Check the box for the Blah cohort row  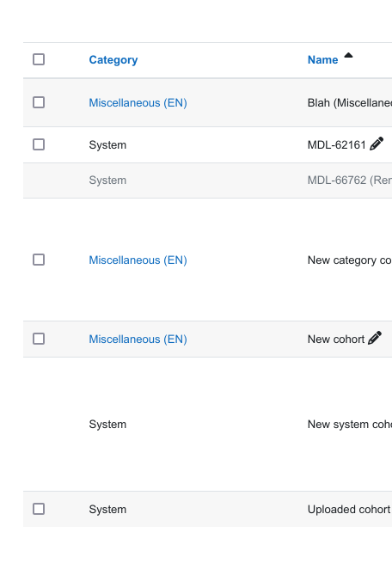point(39,102)
